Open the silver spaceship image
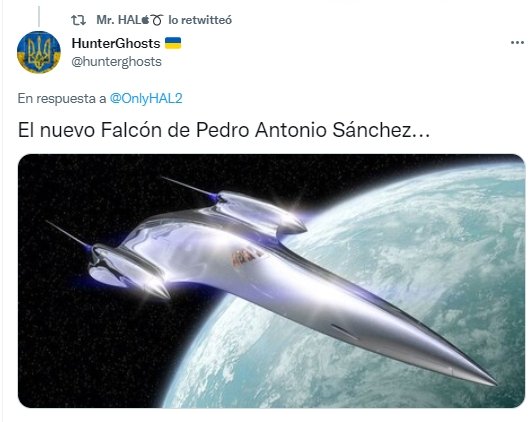 [271, 281]
